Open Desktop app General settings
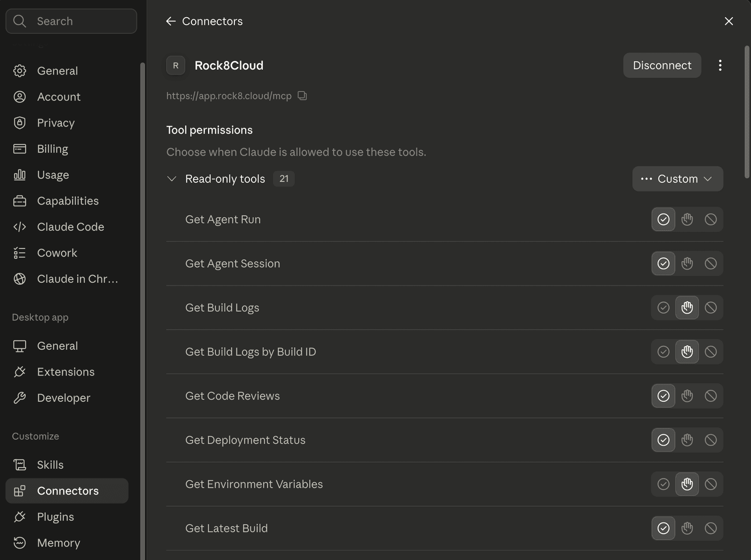 67,346
